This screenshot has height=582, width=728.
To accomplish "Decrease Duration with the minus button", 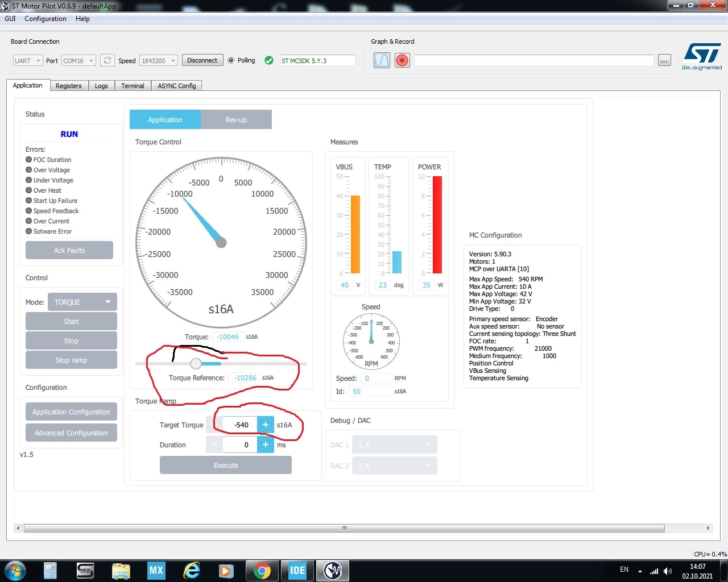I will click(x=214, y=444).
